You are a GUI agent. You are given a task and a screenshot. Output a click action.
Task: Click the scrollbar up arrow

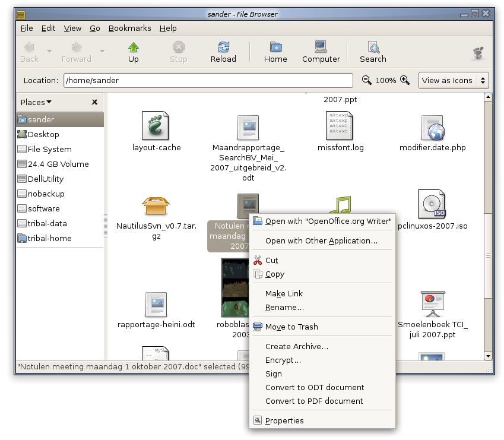click(488, 97)
